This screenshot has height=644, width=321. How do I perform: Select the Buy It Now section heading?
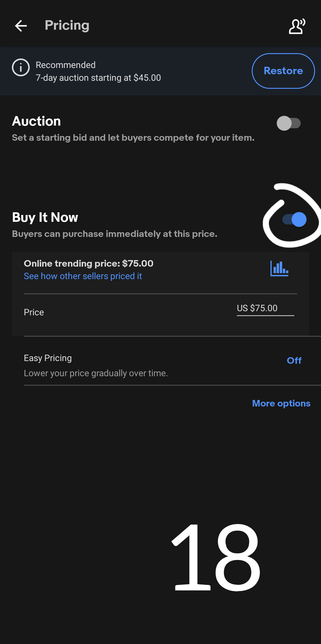(45, 217)
